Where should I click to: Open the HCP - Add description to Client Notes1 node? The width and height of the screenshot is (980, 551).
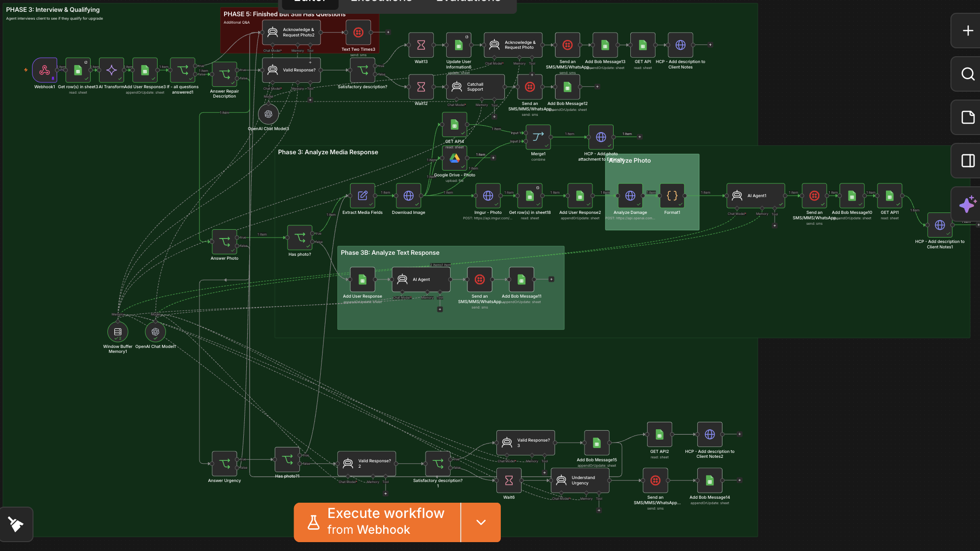tap(940, 225)
